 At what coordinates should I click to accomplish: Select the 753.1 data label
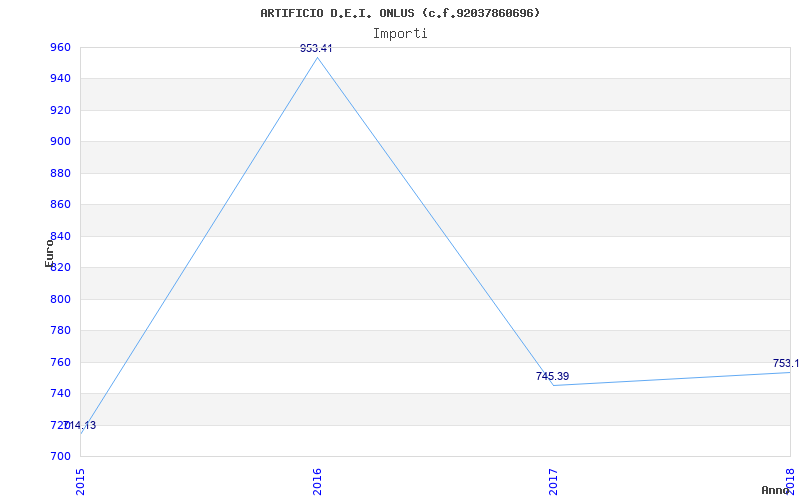tap(786, 363)
